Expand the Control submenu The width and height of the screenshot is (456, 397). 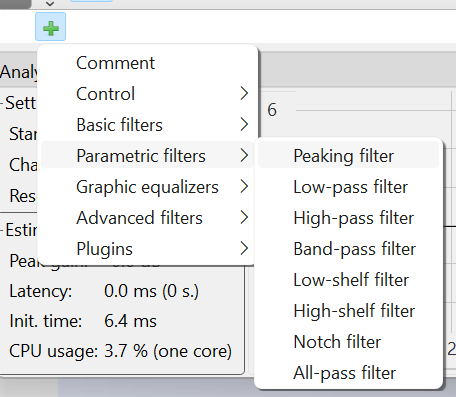147,94
